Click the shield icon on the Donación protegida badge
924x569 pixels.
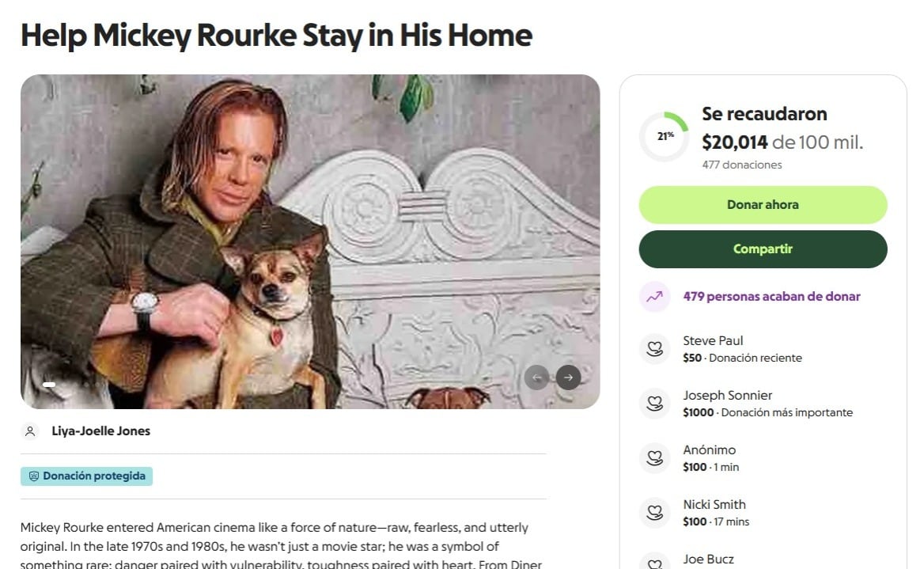tap(32, 476)
